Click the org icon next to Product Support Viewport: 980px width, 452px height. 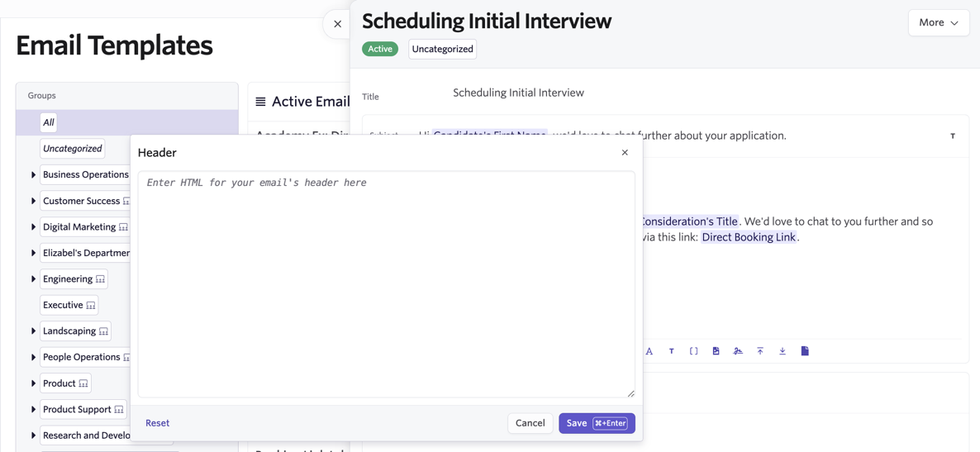pos(119,410)
